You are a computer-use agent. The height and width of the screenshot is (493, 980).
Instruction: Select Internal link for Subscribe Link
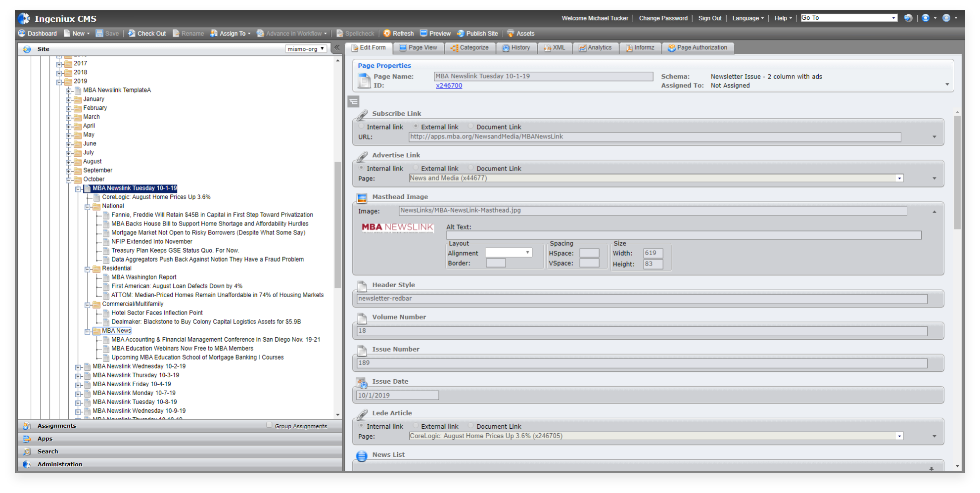pos(362,126)
